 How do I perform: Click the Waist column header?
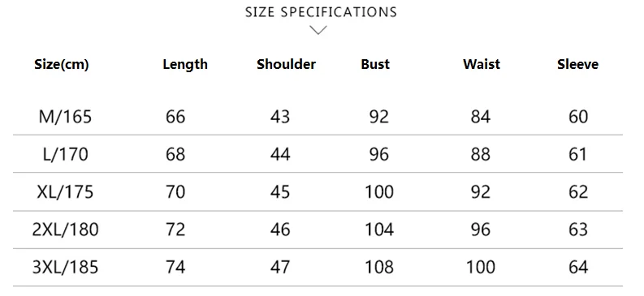pyautogui.click(x=482, y=64)
